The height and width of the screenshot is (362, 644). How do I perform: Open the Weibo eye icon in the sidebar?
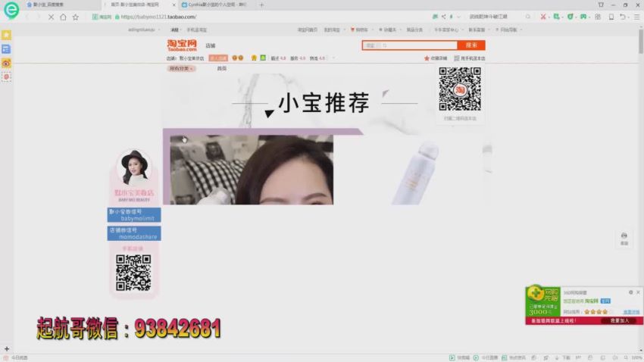[6, 63]
